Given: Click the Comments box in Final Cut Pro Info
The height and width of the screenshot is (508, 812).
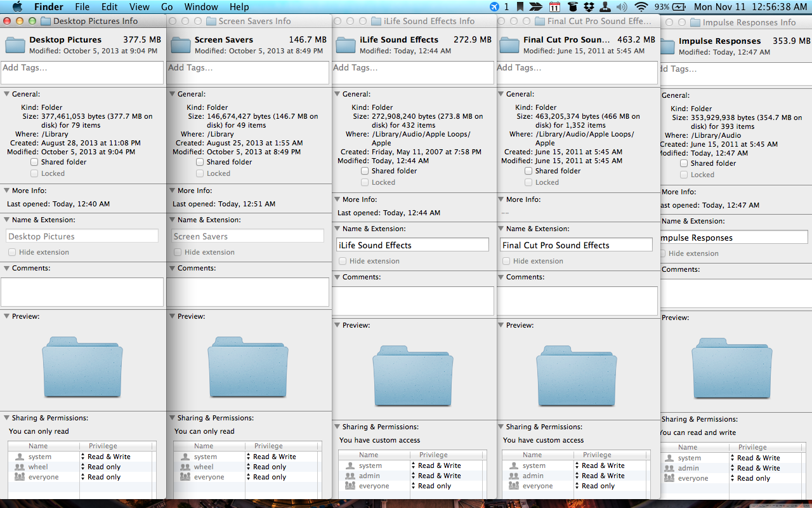Looking at the screenshot, I should pos(578,301).
